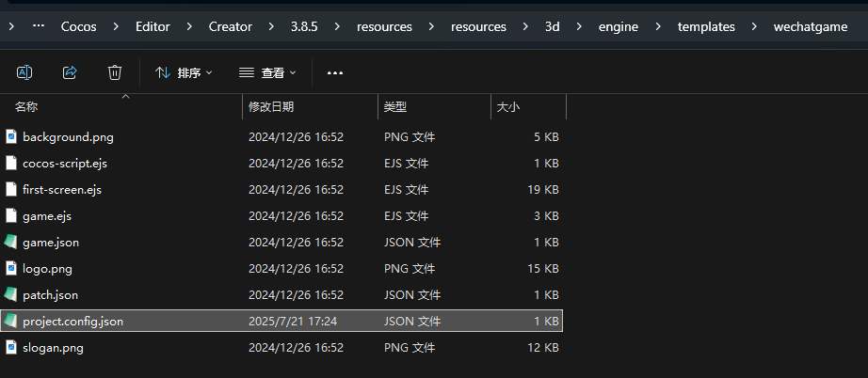Click the Delete trash icon

(x=115, y=72)
